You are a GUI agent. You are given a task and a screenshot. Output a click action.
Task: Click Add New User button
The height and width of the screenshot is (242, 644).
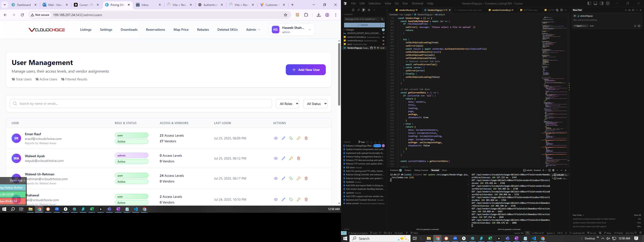pos(306,70)
